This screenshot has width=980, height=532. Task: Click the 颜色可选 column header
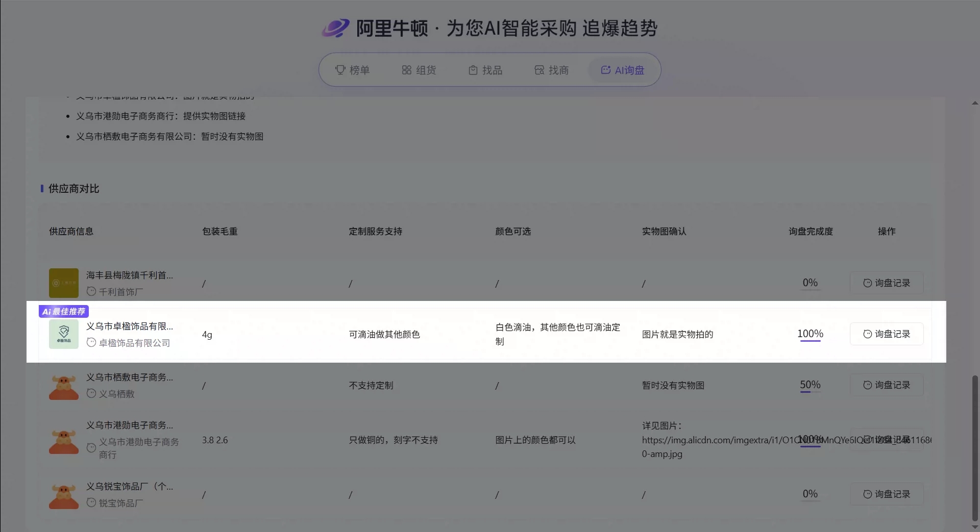coord(513,231)
